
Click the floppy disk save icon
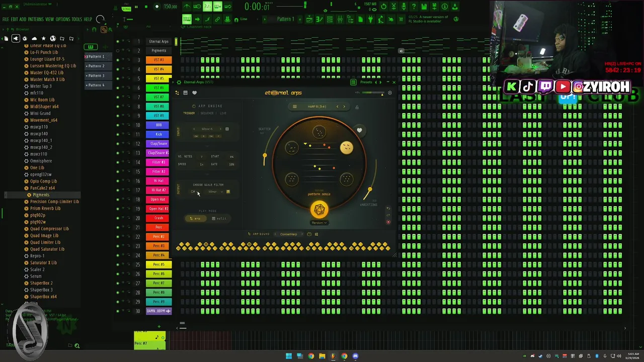[424, 7]
